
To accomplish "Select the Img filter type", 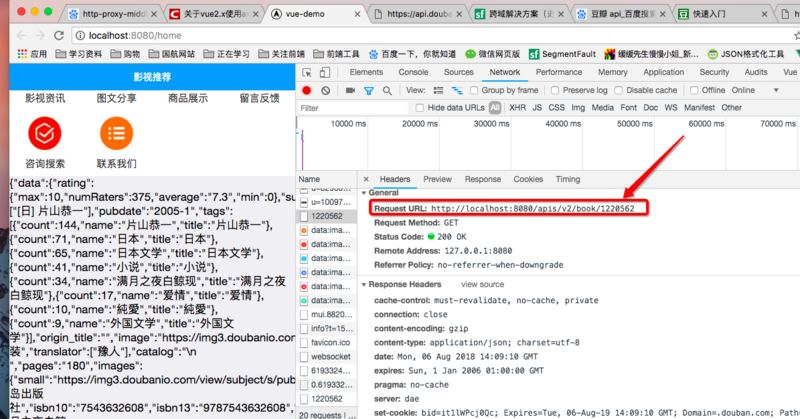I will click(578, 108).
